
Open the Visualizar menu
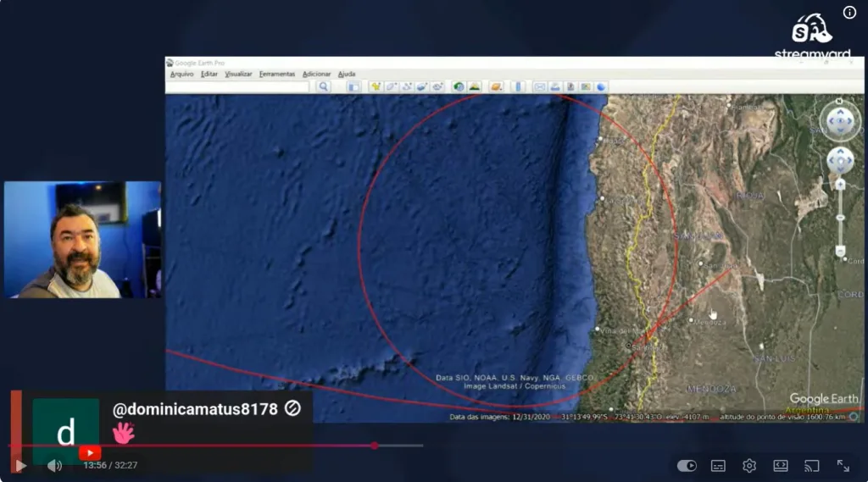point(238,75)
